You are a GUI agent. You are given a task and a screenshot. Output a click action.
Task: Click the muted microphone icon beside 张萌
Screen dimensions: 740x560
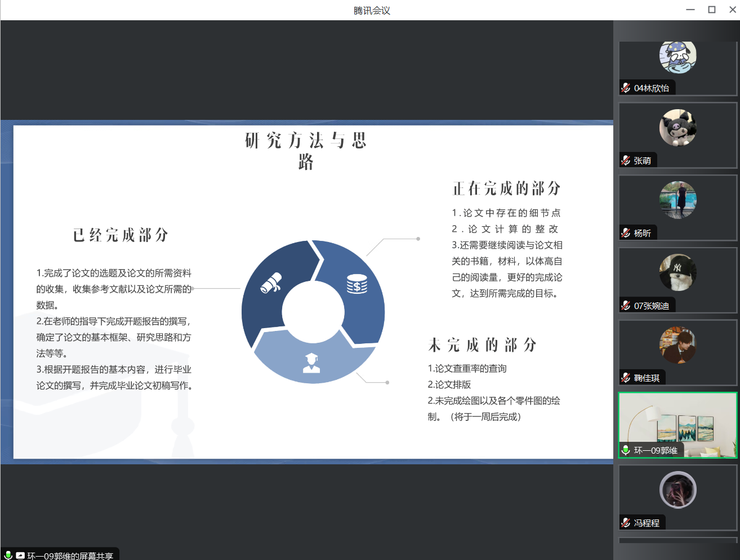[626, 160]
